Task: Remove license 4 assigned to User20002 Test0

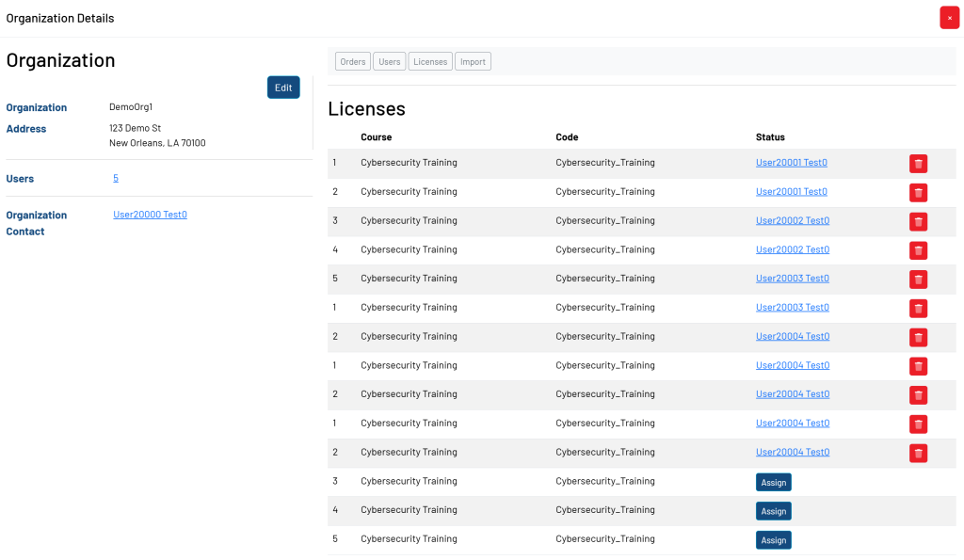Action: pyautogui.click(x=918, y=250)
